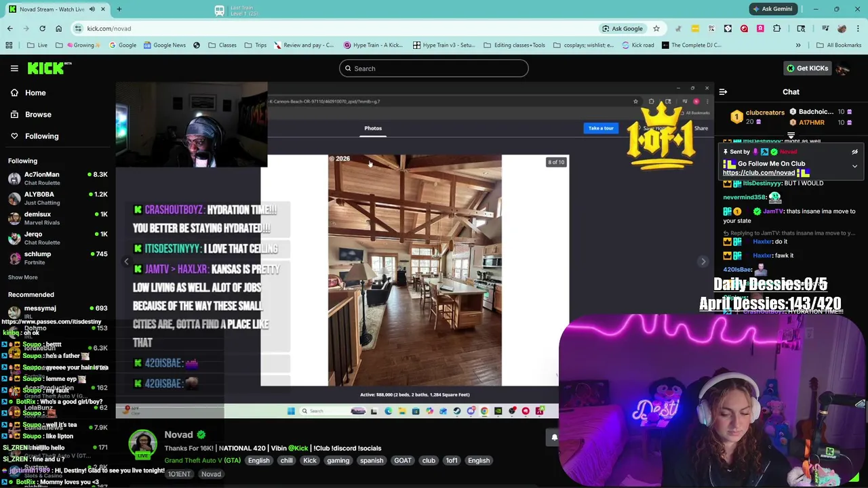Open the Chrome apps grid in the bookmarks bar
This screenshot has width=868, height=488.
(9, 45)
